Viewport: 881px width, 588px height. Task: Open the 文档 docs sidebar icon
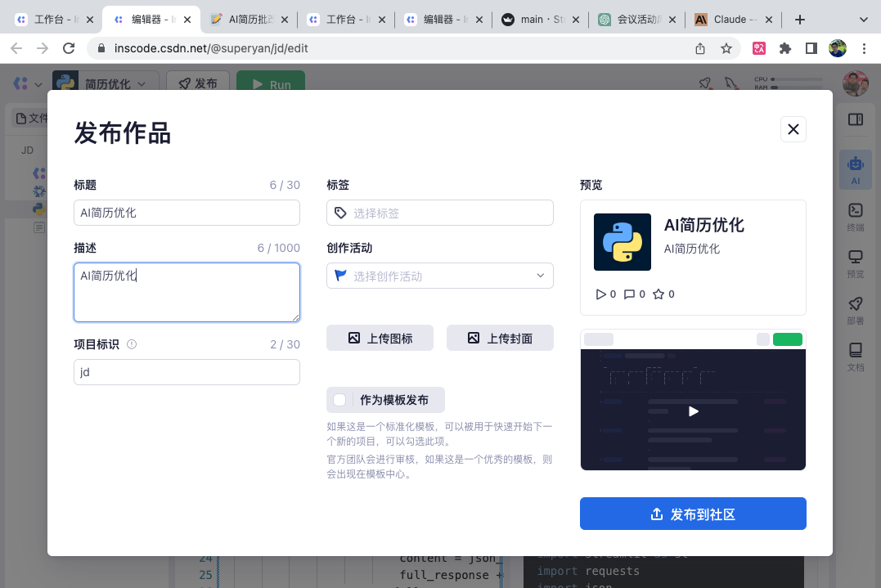click(x=855, y=357)
